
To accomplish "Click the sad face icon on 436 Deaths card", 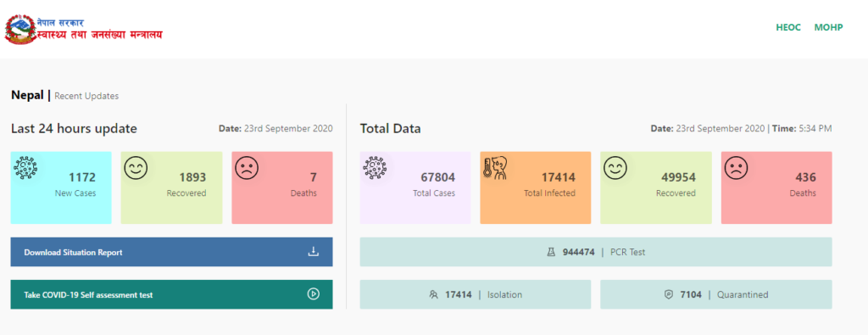I will [x=736, y=168].
